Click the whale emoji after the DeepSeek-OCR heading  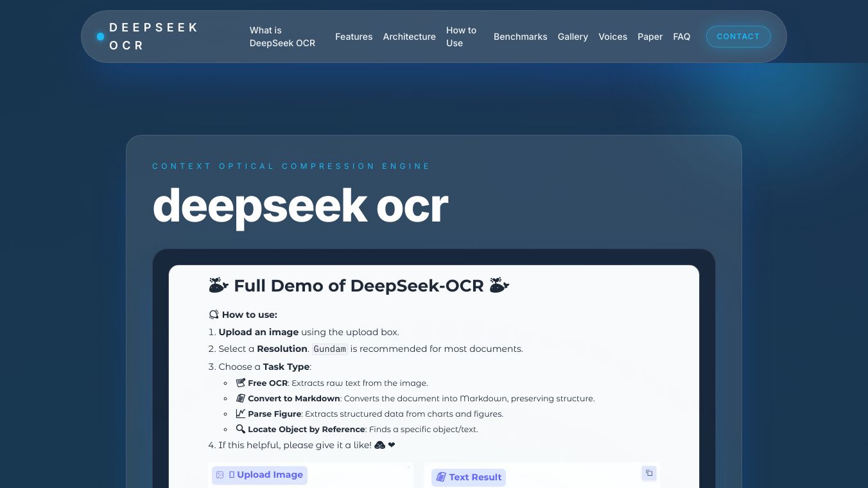point(499,286)
